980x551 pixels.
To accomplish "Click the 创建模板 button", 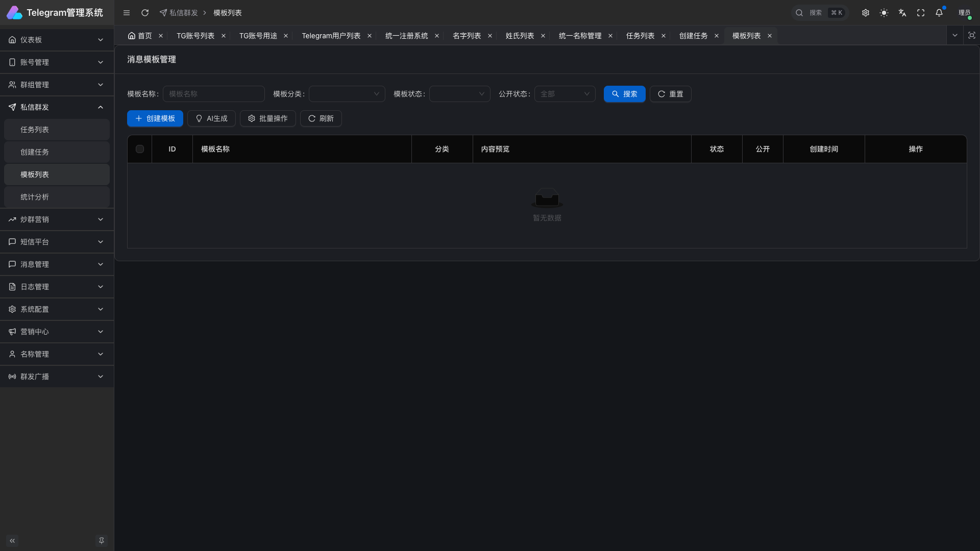I will 155,118.
